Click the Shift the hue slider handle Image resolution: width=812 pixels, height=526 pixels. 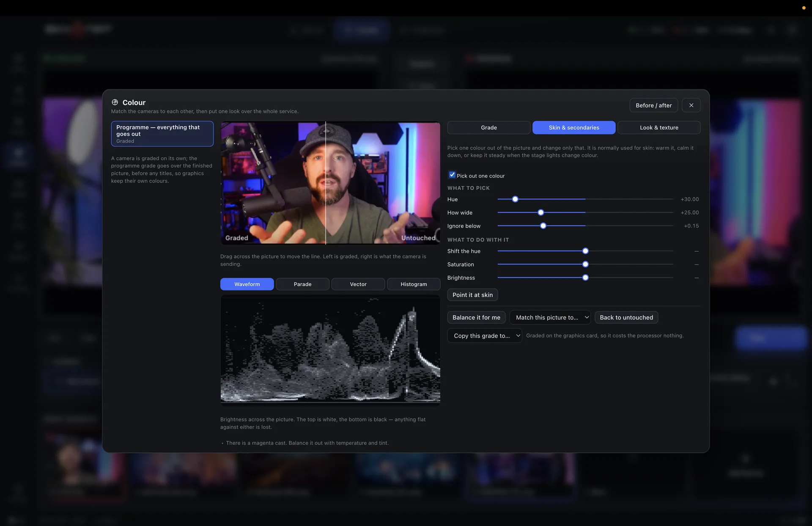pyautogui.click(x=585, y=251)
